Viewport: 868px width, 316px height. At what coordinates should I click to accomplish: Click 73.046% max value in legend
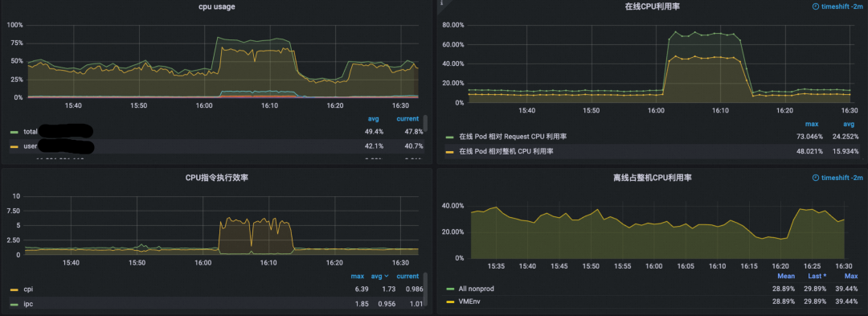[x=809, y=136]
